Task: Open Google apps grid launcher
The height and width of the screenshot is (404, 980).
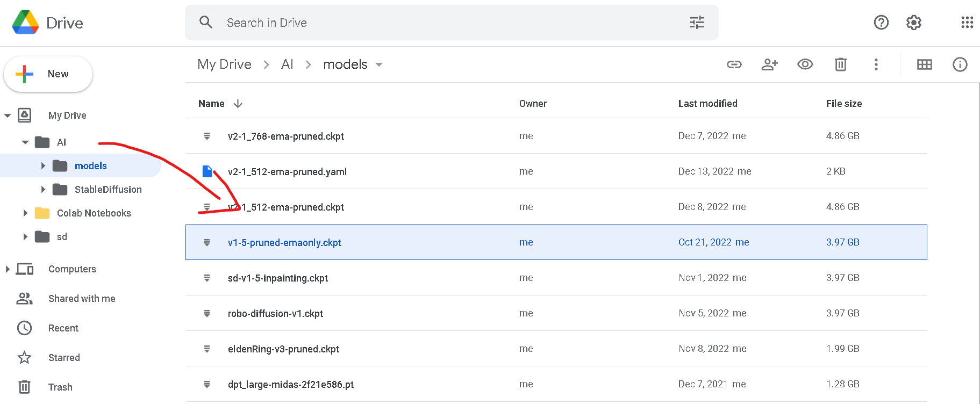Action: pyautogui.click(x=967, y=22)
